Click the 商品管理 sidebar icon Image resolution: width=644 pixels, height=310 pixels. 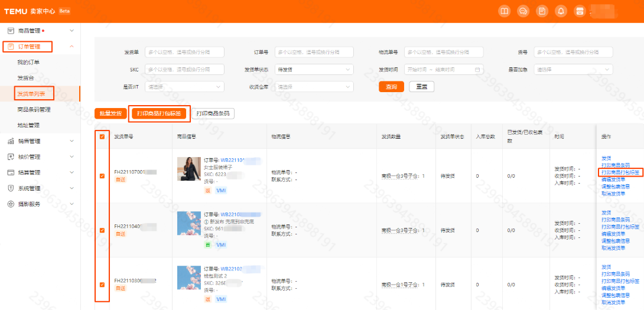(11, 31)
